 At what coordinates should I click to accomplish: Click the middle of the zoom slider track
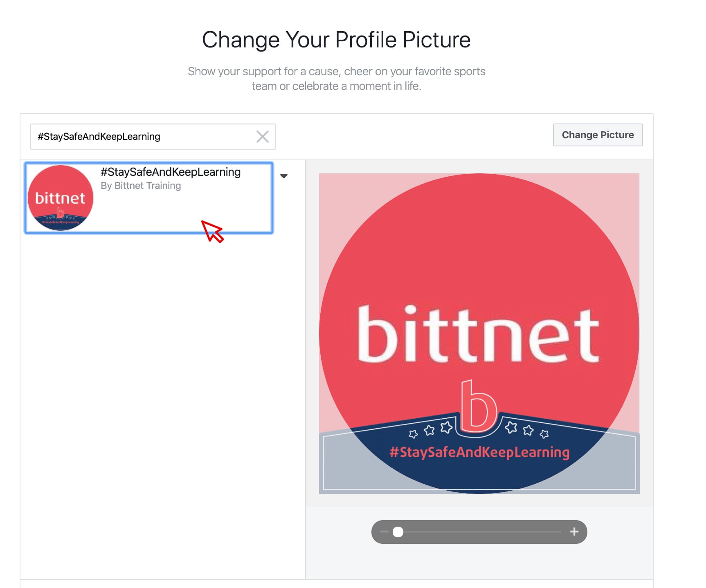479,532
